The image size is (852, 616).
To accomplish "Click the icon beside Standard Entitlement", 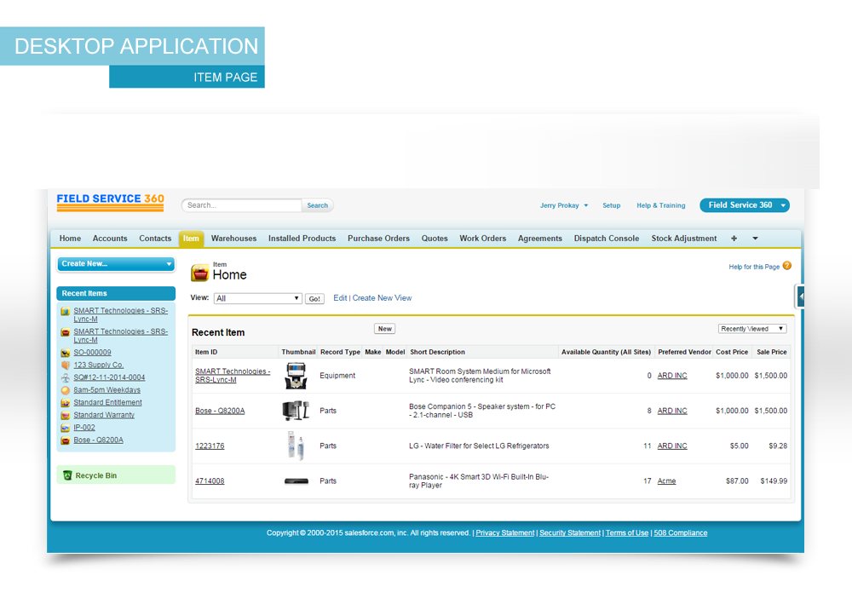I will click(x=65, y=403).
